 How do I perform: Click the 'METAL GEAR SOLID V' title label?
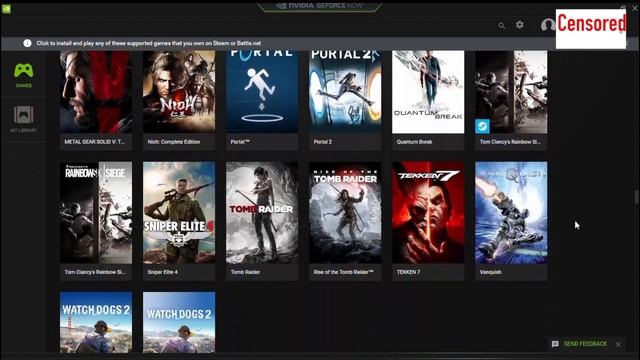[95, 142]
